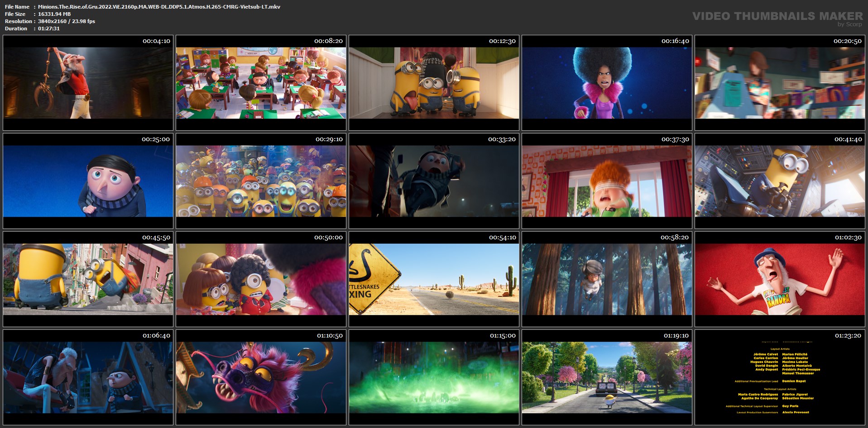Click the file size value 16331.94 MB

(54, 14)
